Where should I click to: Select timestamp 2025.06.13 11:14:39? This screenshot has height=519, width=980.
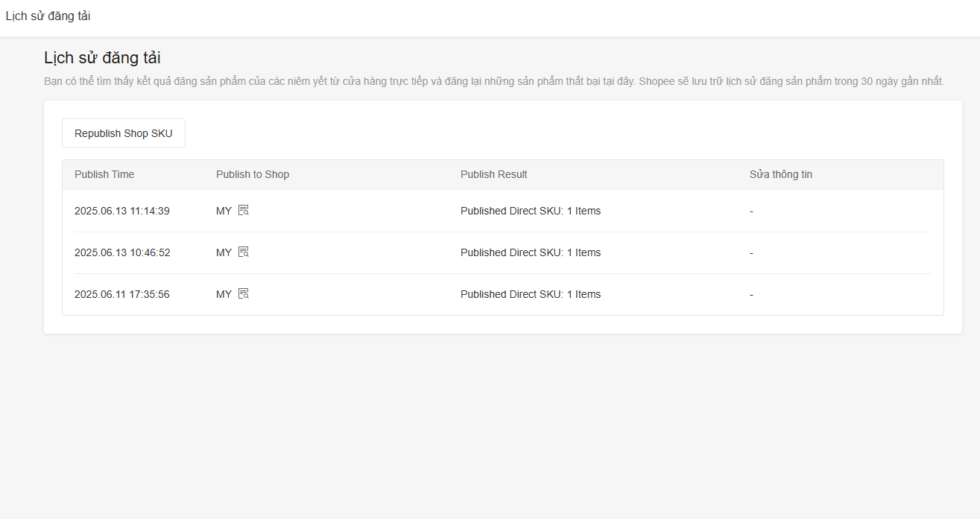click(x=122, y=211)
